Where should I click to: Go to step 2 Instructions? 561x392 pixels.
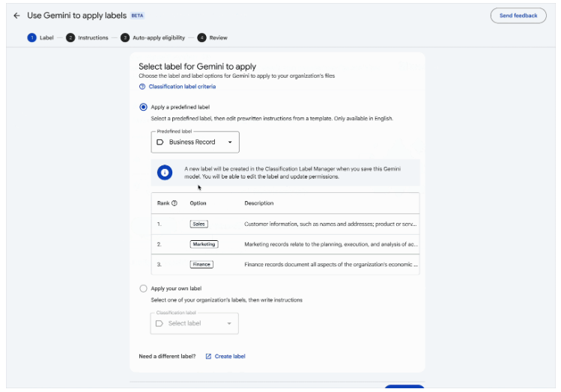click(87, 37)
